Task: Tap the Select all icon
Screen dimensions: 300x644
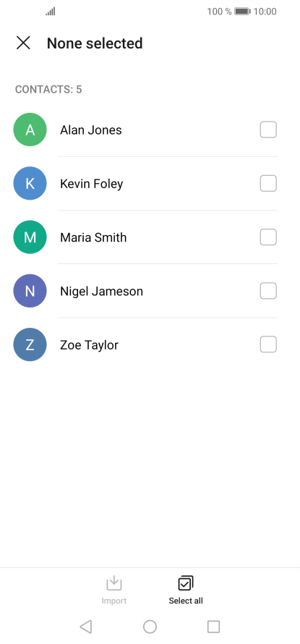Action: [x=186, y=583]
